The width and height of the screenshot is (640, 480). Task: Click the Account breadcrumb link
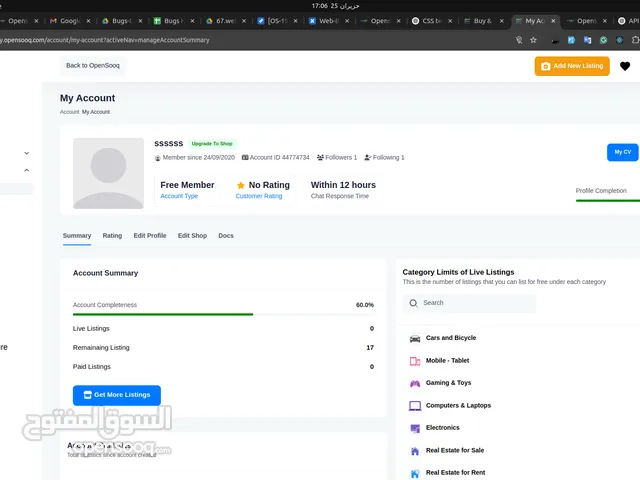coord(69,112)
